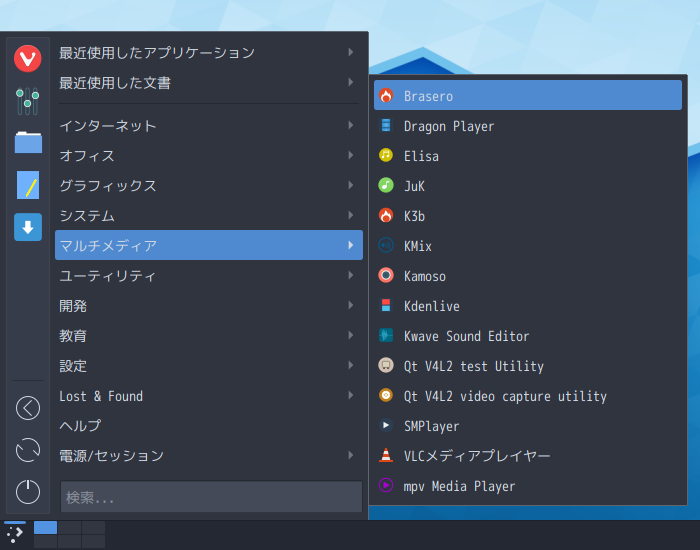Click the JuK green note icon

[x=386, y=185]
